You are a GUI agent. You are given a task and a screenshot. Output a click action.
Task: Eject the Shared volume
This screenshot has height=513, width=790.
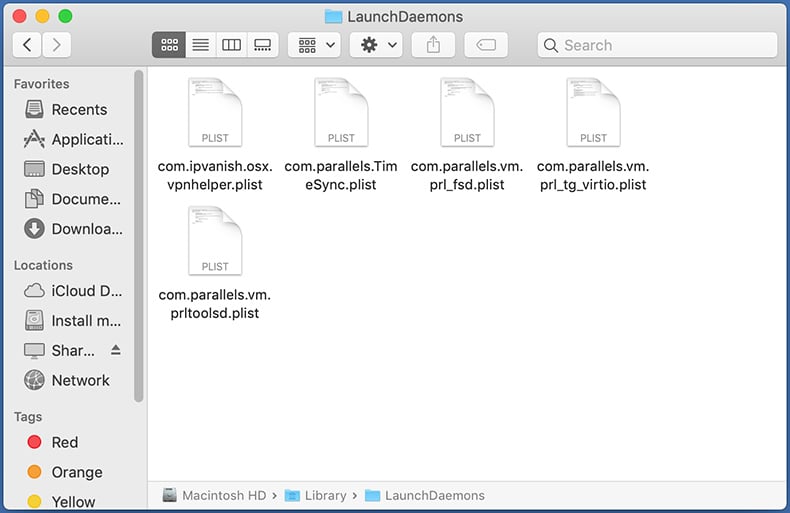(x=116, y=350)
